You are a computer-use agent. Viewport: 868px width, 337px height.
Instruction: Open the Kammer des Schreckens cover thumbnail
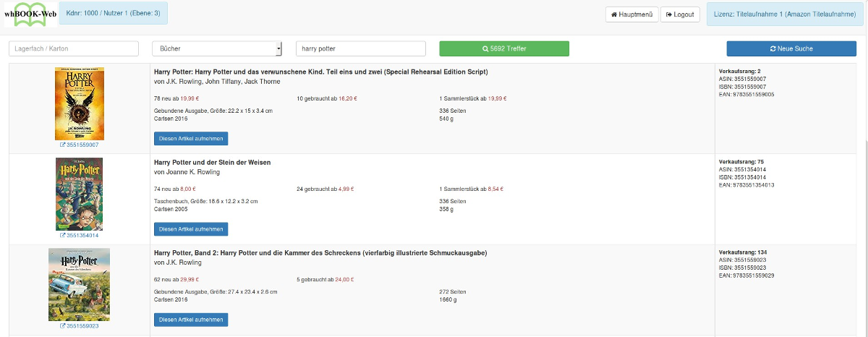pyautogui.click(x=80, y=284)
